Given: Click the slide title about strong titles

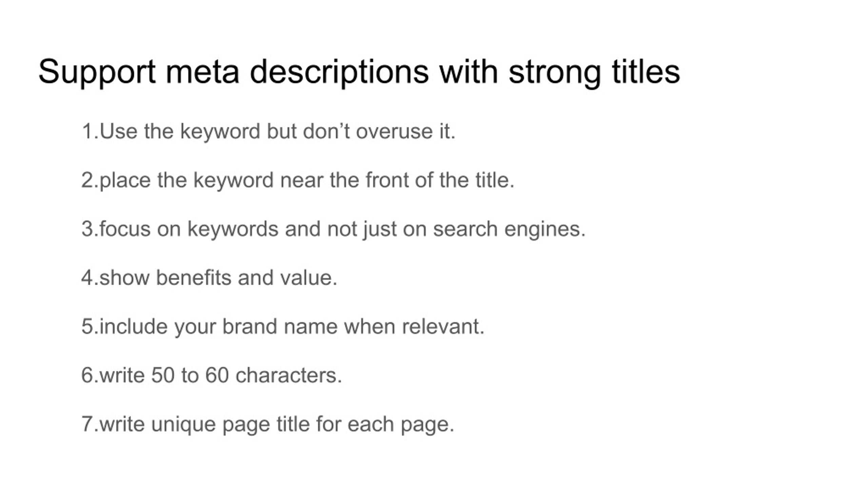Looking at the screenshot, I should pos(359,72).
